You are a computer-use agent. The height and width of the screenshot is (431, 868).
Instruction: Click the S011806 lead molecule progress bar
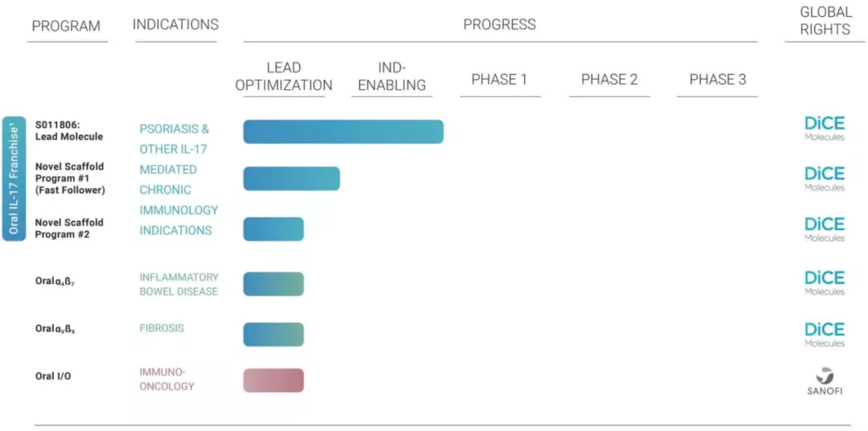click(343, 131)
